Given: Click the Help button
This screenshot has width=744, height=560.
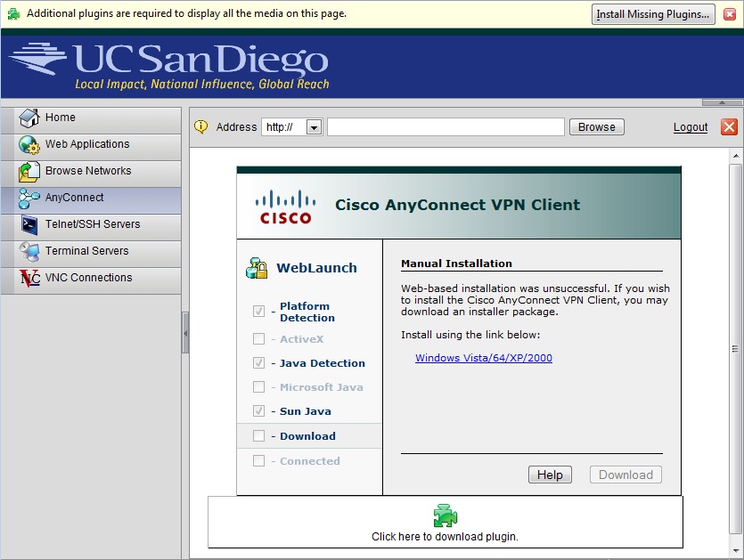Looking at the screenshot, I should (550, 475).
